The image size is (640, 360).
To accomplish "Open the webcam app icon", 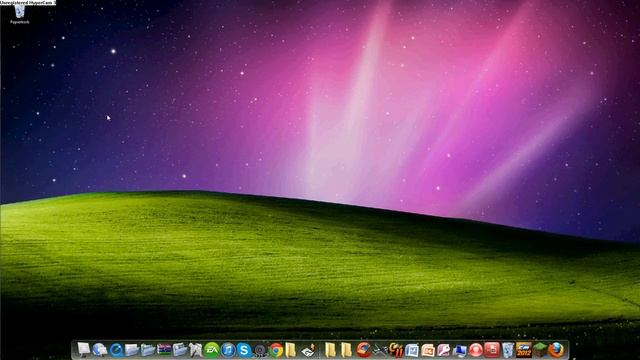I will tap(260, 350).
